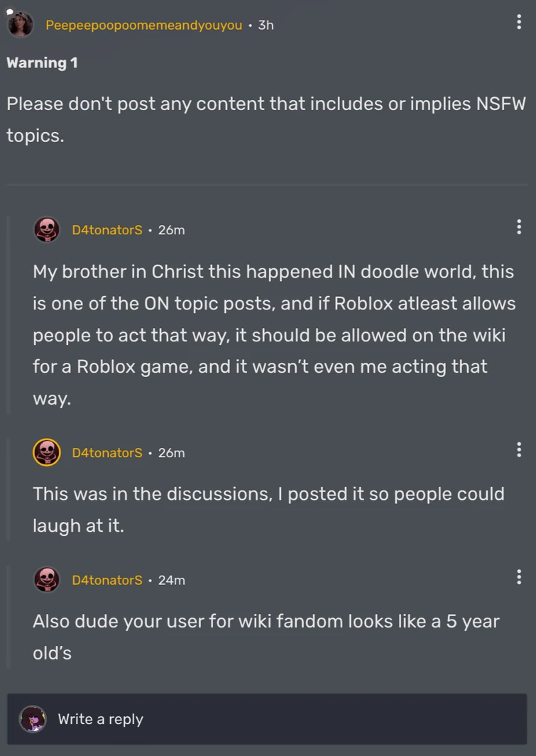The width and height of the screenshot is (536, 756).
Task: Open the kebab menu on the 24m reply
Action: (520, 577)
